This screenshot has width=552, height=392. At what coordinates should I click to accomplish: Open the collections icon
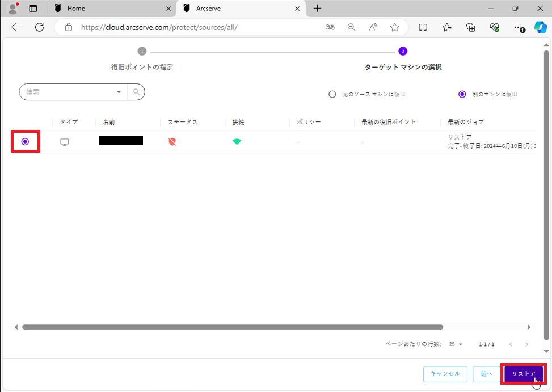(x=471, y=27)
